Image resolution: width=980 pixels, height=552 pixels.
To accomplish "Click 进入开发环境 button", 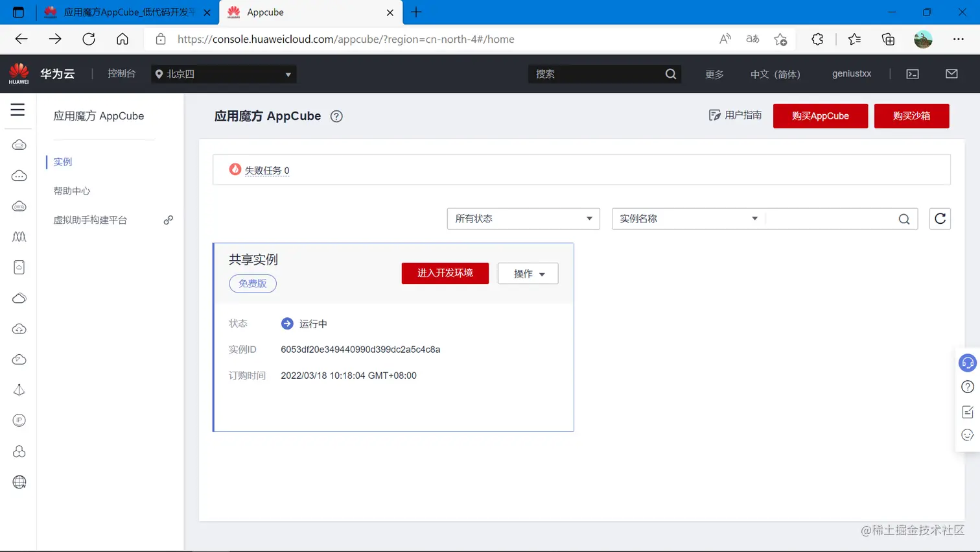I will pos(445,273).
